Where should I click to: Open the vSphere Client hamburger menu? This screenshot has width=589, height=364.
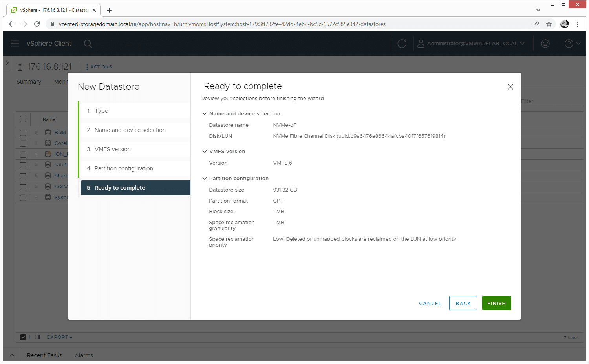click(15, 44)
